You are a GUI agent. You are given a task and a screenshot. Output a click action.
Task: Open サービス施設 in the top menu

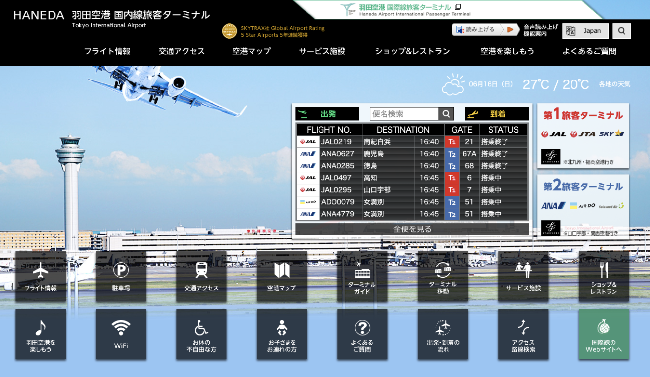322,51
